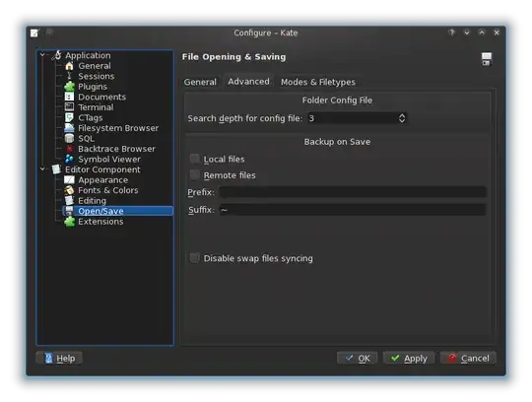Select Sessions in the settings tree
This screenshot has width=532, height=402.
point(96,76)
